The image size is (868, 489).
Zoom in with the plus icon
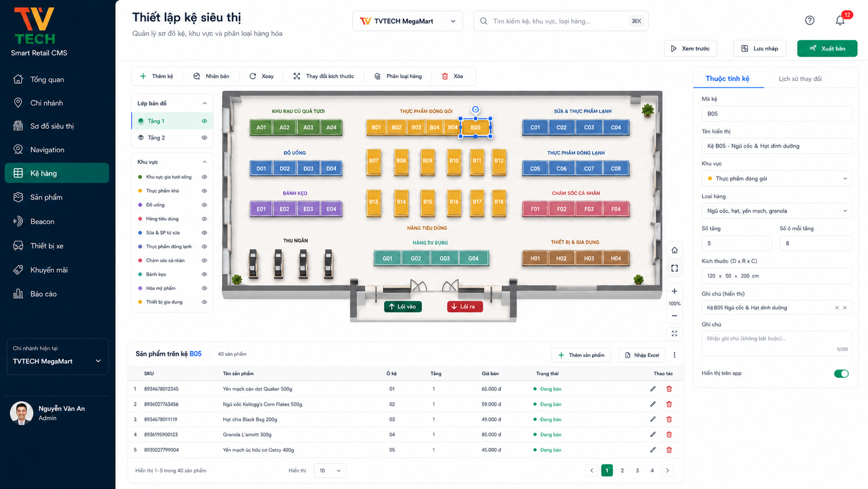click(674, 291)
